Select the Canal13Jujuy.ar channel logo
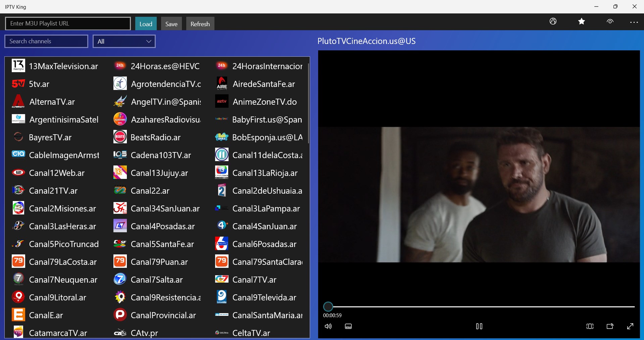The image size is (644, 340). click(x=119, y=173)
